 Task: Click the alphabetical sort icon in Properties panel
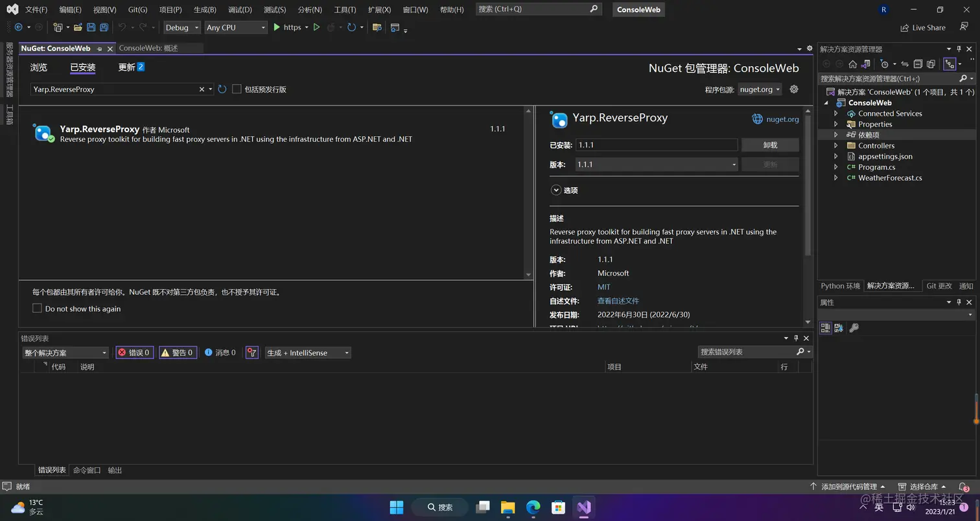pos(839,328)
